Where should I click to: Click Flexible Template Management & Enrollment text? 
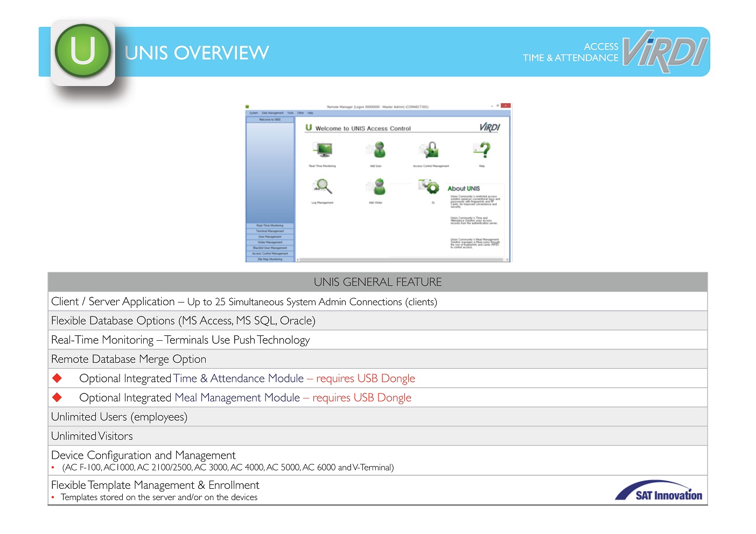pos(155,485)
